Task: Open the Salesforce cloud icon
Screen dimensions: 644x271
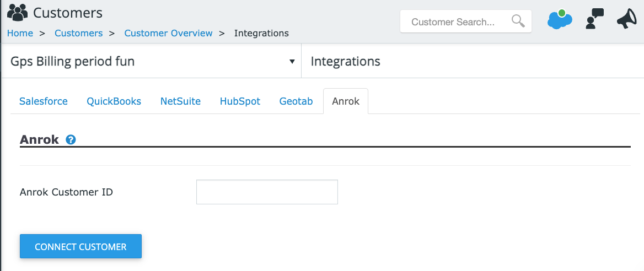Action: [x=560, y=19]
